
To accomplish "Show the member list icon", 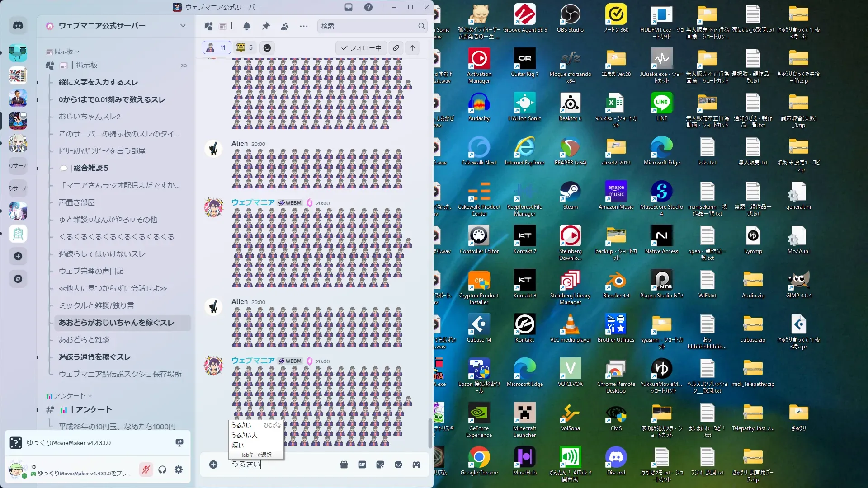I will click(285, 26).
